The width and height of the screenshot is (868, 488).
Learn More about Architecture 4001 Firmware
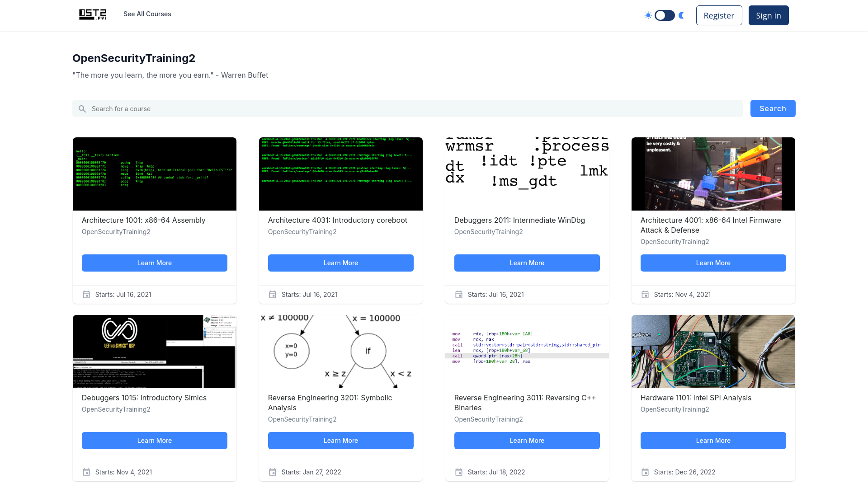(x=713, y=263)
